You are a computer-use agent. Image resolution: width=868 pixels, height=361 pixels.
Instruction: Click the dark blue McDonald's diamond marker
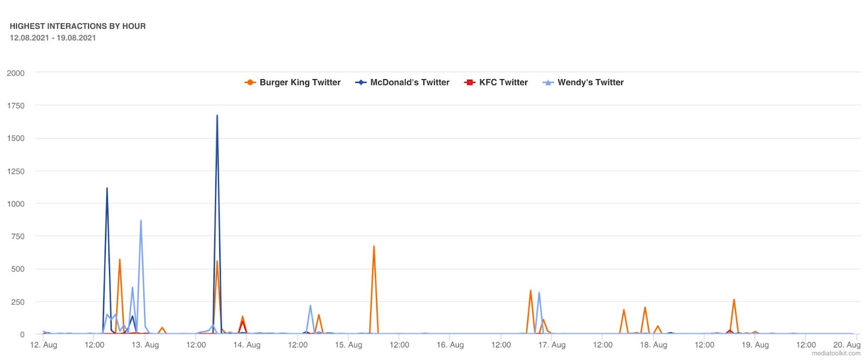tap(361, 82)
